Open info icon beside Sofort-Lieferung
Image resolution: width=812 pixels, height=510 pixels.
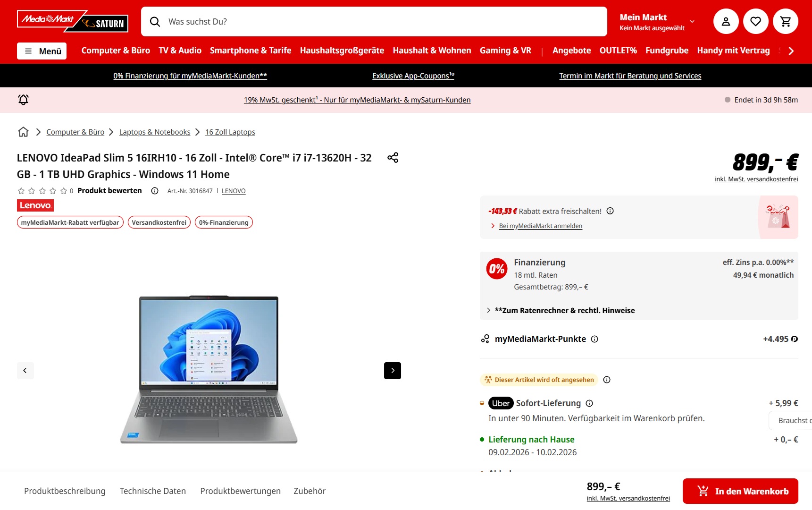point(589,403)
